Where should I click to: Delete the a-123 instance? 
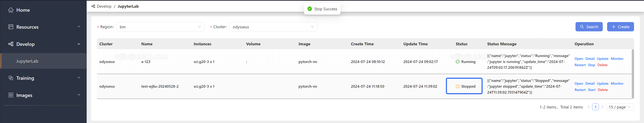pyautogui.click(x=602, y=65)
